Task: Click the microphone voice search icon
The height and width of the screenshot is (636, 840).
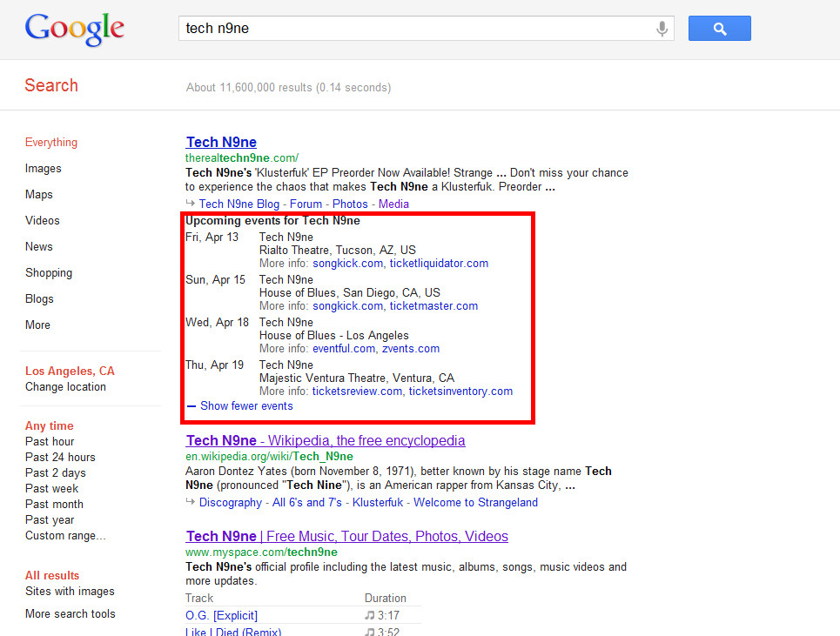Action: click(662, 29)
